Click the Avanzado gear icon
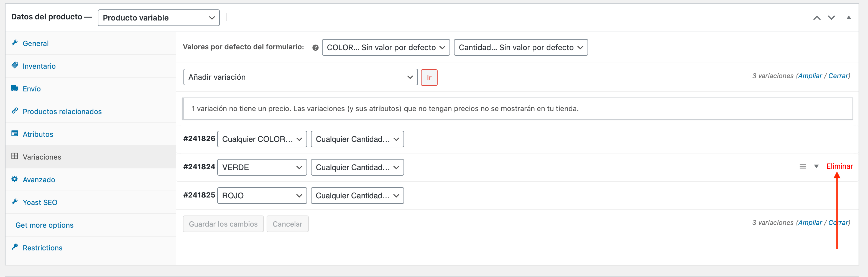This screenshot has height=277, width=868. (x=14, y=179)
